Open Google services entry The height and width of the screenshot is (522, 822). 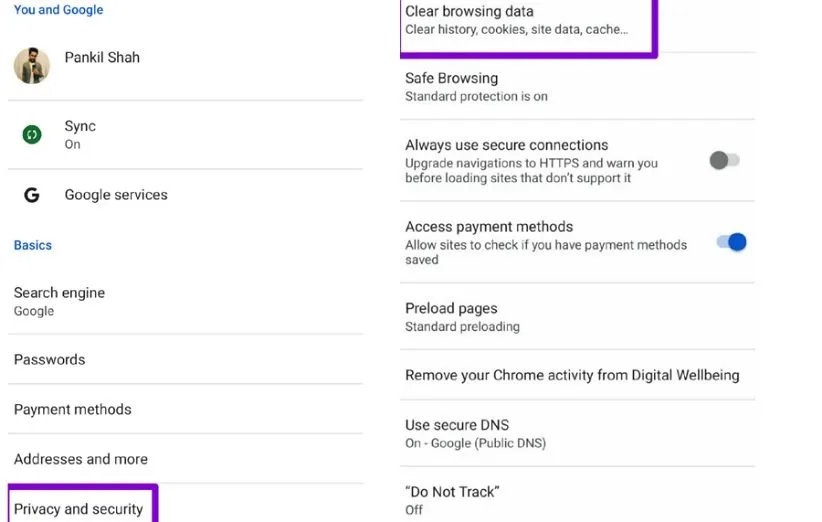tap(116, 195)
